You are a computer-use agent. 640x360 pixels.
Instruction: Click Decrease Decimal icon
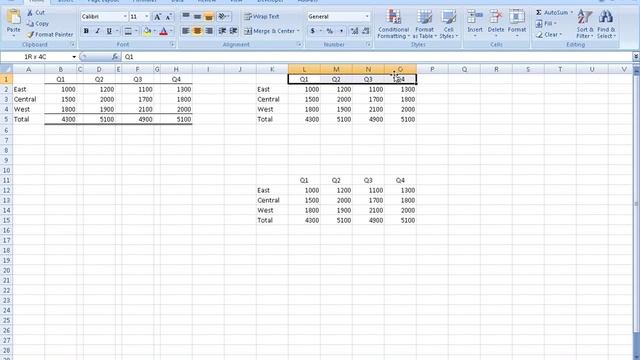365,31
